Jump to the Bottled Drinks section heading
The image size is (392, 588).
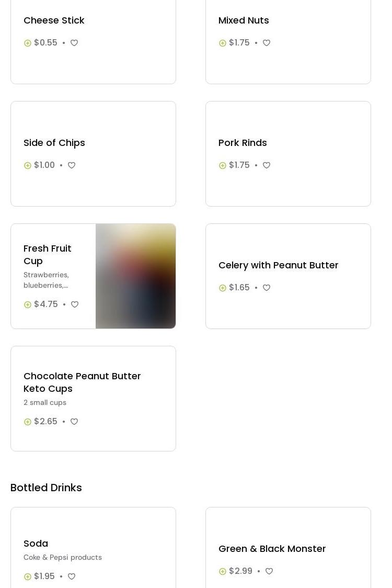click(46, 488)
